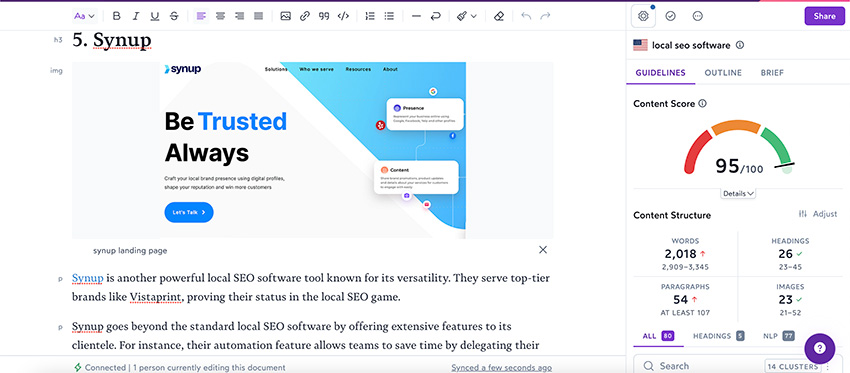Click the Synced a few seconds ago status
Screen dimensions: 850x373
pyautogui.click(x=501, y=368)
